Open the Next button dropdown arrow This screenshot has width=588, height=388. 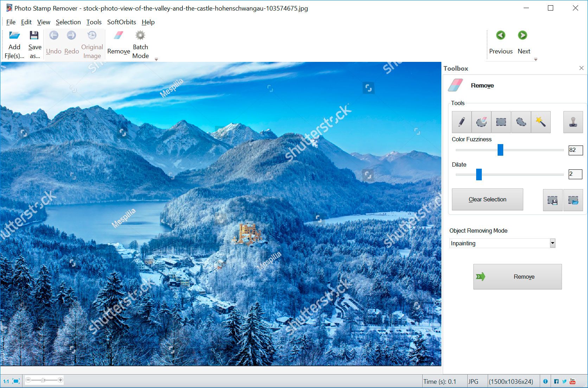[x=536, y=59]
